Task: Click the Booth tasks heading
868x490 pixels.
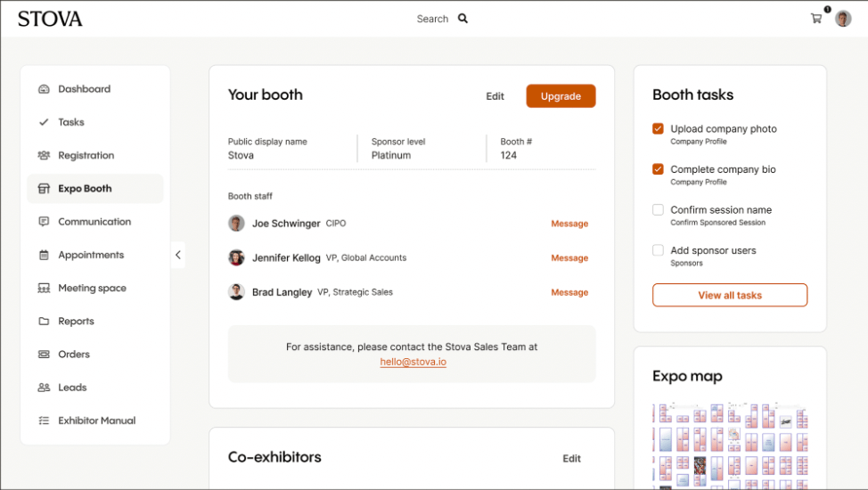Action: point(693,94)
